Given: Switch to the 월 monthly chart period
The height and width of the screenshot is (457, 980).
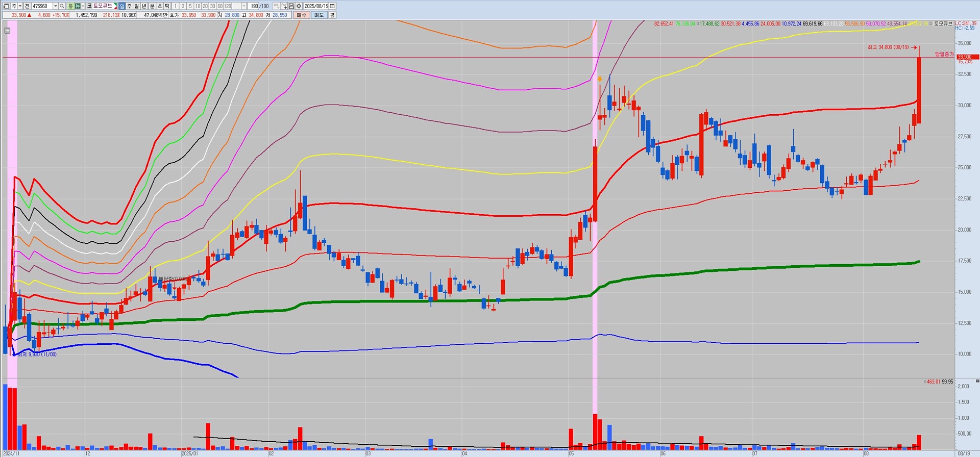Looking at the screenshot, I should coord(137,6).
